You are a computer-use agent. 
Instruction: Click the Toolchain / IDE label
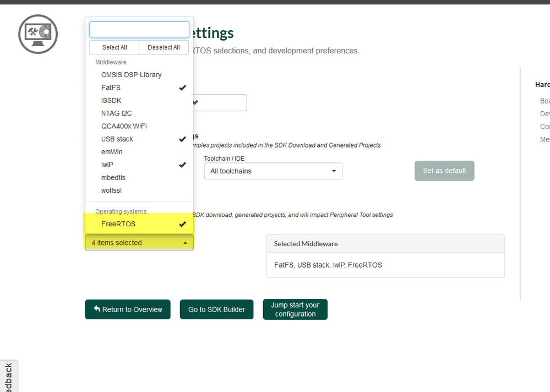[x=224, y=159]
